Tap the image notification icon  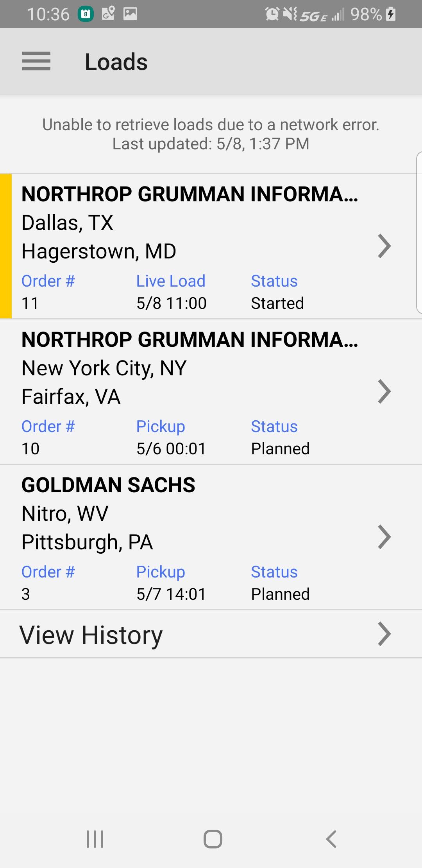click(130, 14)
